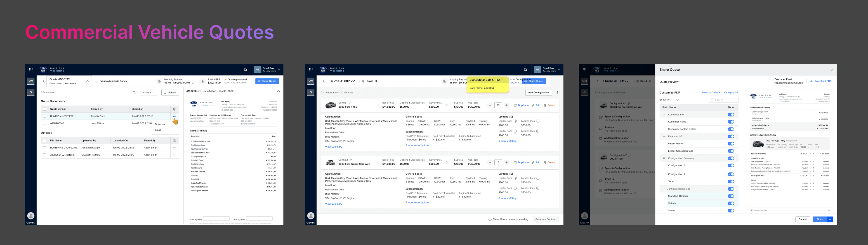This screenshot has height=245, width=868.
Task: Open user avatar in the Quote Documents sidebar
Action: (31, 216)
